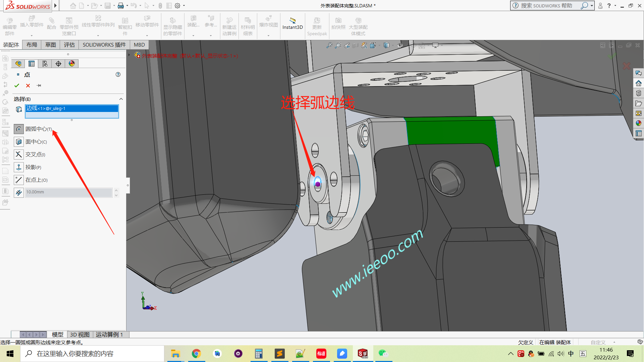Select the 在点上 (on point) option
Viewport: 644px width, 362px height.
19,180
